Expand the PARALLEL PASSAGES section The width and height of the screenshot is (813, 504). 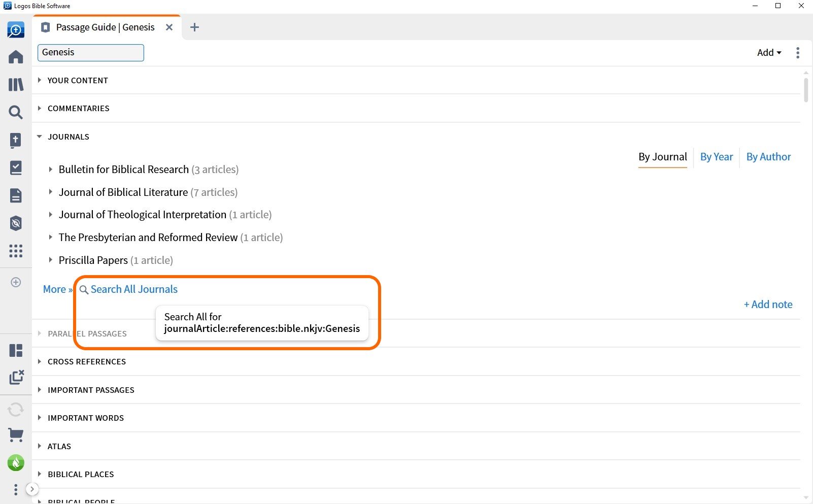click(x=40, y=333)
